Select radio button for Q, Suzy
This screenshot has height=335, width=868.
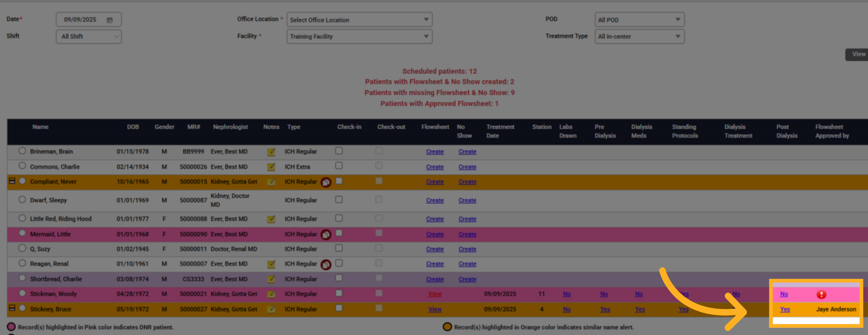(x=22, y=248)
